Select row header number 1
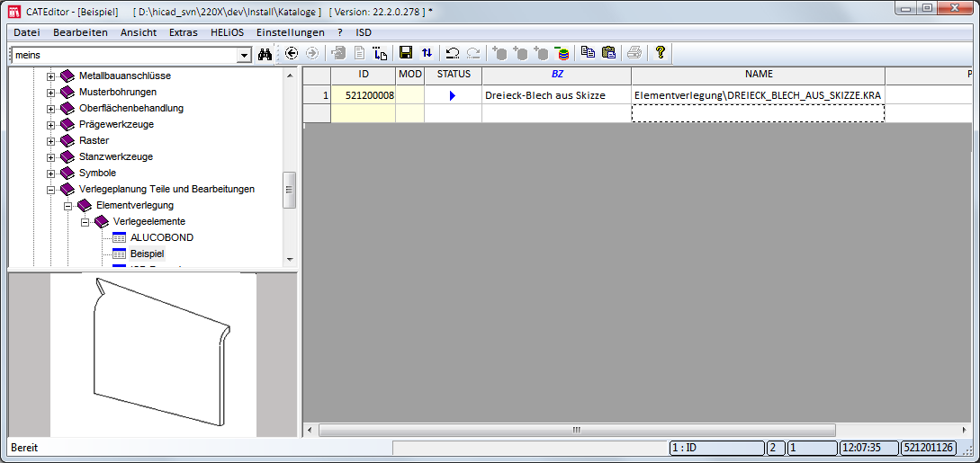 pyautogui.click(x=317, y=95)
